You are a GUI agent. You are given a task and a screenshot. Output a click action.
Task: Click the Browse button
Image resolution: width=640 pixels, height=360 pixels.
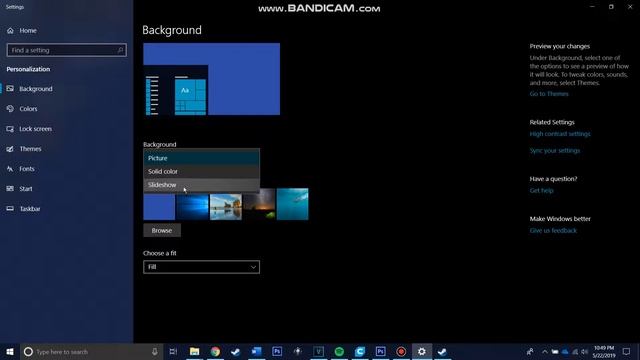coord(162,230)
